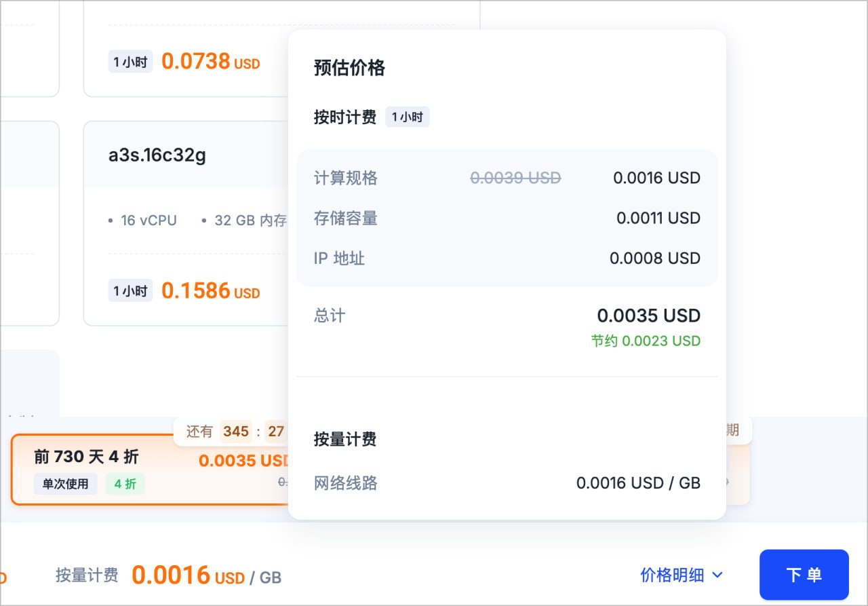Click the 1 小时 badge beside 0.0738
Image resolution: width=868 pixels, height=606 pixels.
pyautogui.click(x=130, y=62)
